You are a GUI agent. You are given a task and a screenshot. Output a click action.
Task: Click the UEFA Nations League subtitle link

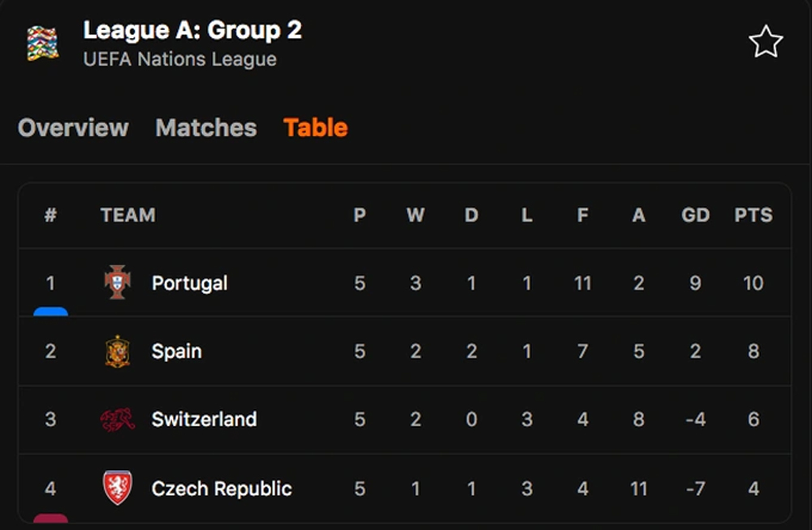[x=179, y=59]
